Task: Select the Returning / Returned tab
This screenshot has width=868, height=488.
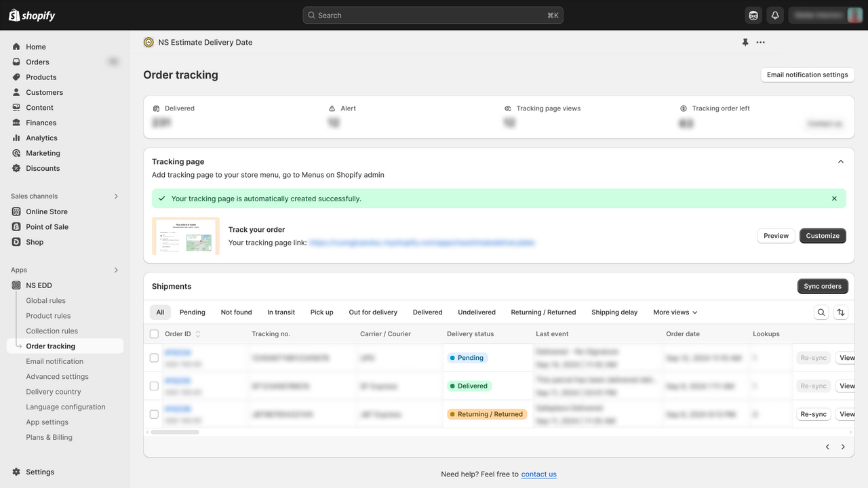Action: [543, 312]
